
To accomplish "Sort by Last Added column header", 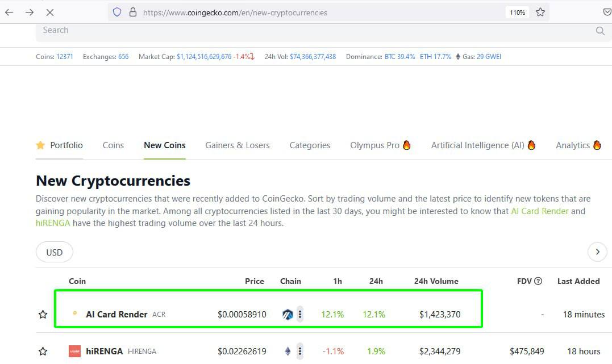I will [x=578, y=281].
